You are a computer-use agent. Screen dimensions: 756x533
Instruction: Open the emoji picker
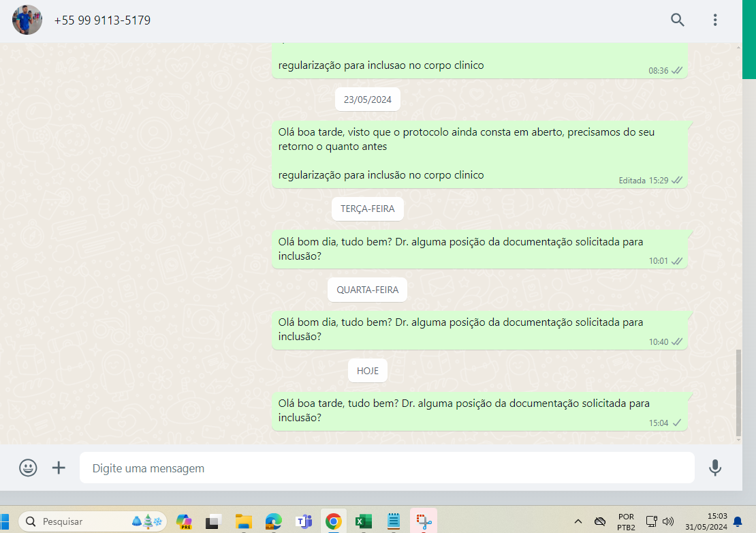pyautogui.click(x=28, y=468)
